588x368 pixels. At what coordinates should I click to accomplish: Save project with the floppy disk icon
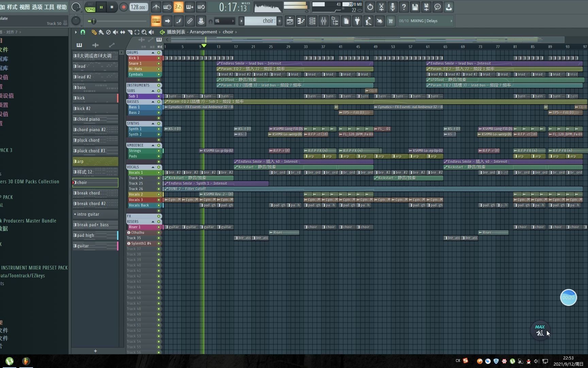tap(415, 7)
